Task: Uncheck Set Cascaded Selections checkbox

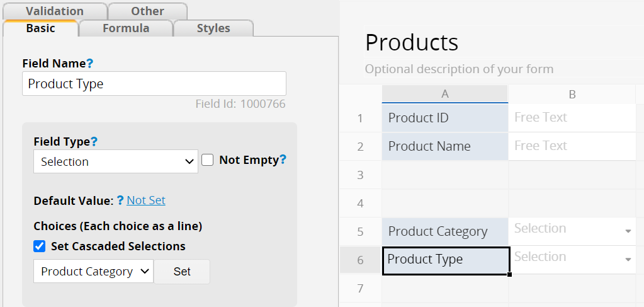Action: [x=40, y=246]
